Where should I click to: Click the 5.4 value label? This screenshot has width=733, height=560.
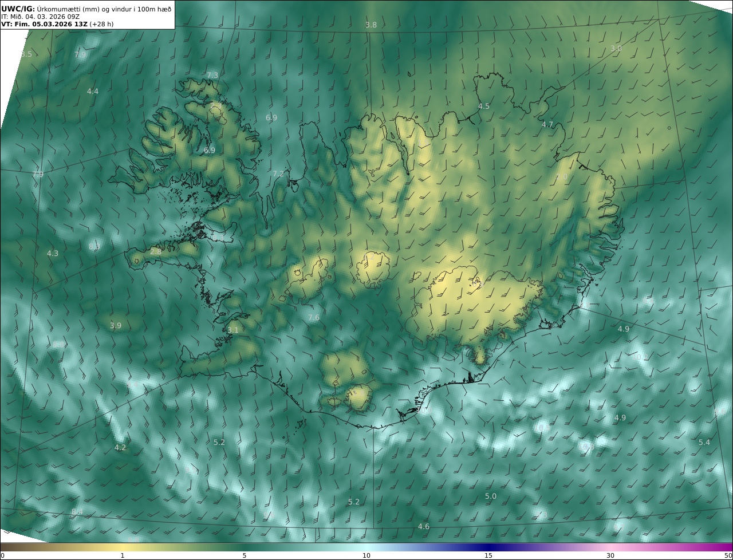704,442
